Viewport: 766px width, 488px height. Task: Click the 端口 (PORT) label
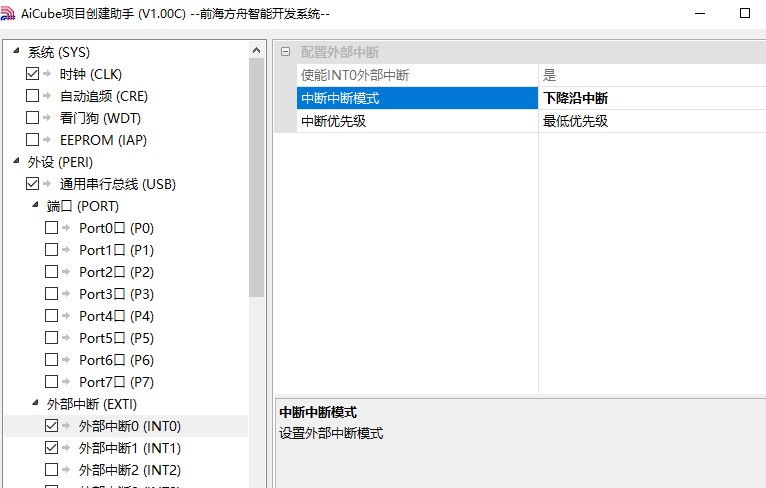(x=83, y=206)
